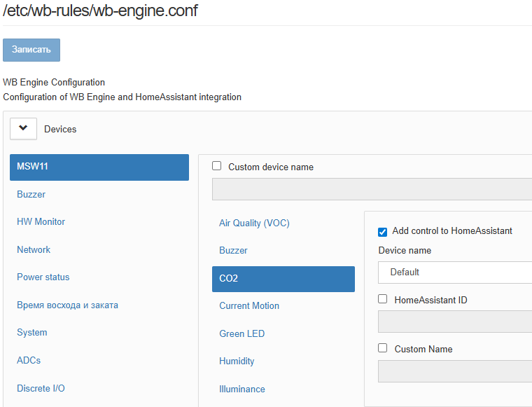Select the Current Motion control

(249, 306)
